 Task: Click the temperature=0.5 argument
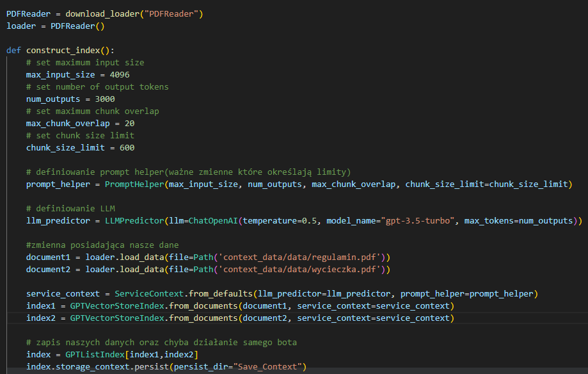(280, 221)
